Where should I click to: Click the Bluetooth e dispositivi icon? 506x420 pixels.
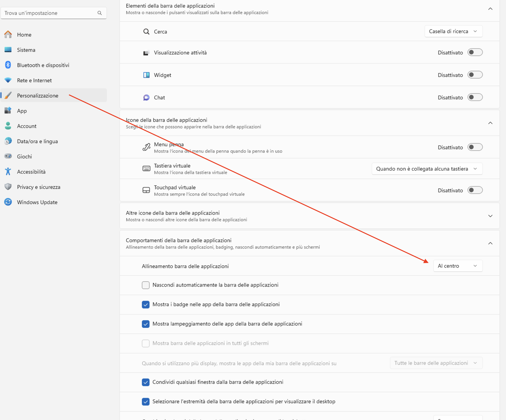[8, 65]
